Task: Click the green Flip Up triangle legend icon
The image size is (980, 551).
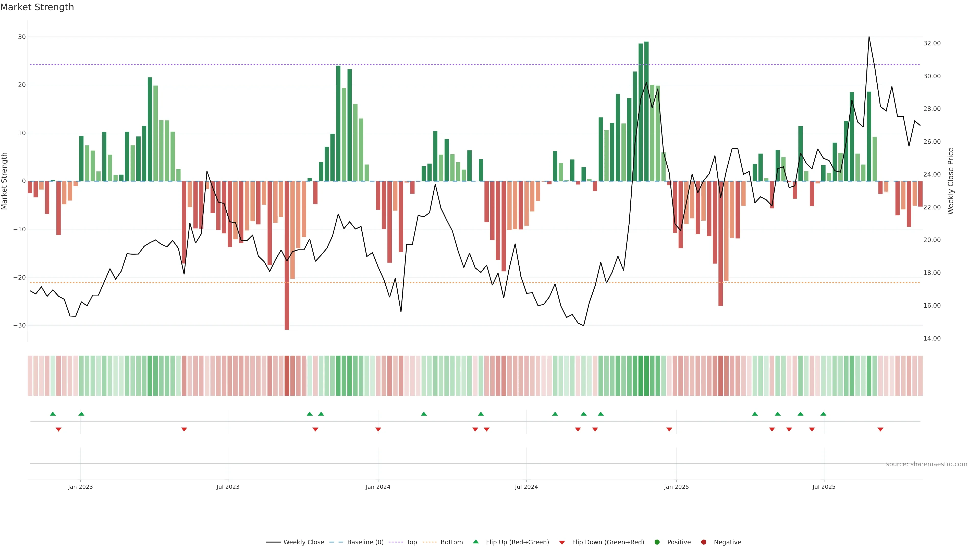Action: click(x=475, y=542)
